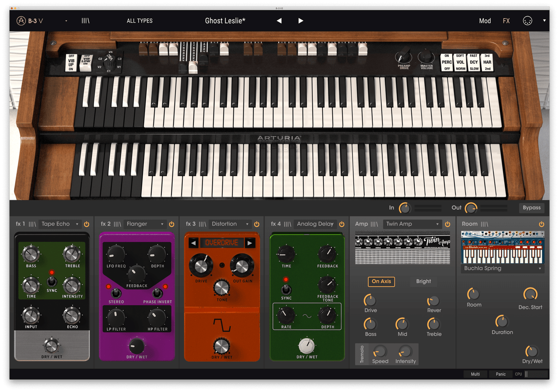Toggle the DCY fast/slow rocker switch
The image size is (559, 392).
(x=474, y=62)
